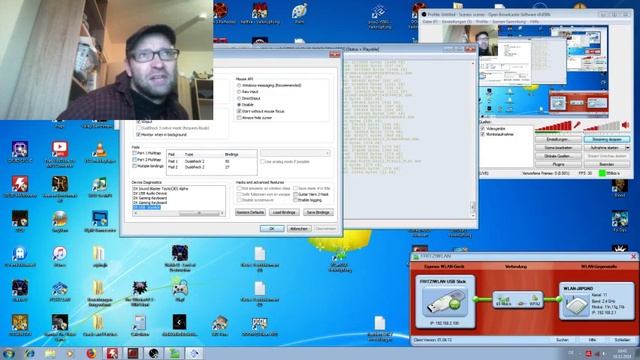Viewport: 640px width, 360px height.
Task: Switch to OBS via its taskbar icon
Action: pos(153,353)
